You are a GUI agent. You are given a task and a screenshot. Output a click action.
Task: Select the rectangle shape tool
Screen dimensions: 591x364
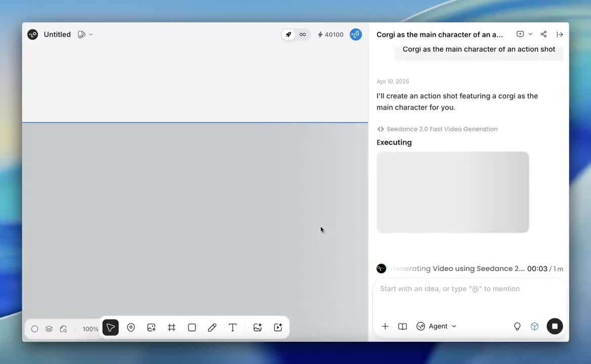pos(192,328)
